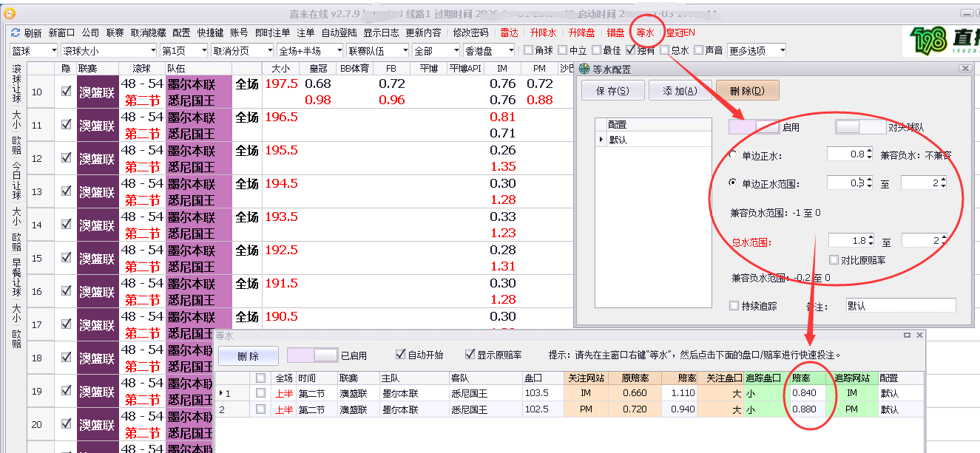Open the 配置 menu item
The image size is (980, 453).
181,33
